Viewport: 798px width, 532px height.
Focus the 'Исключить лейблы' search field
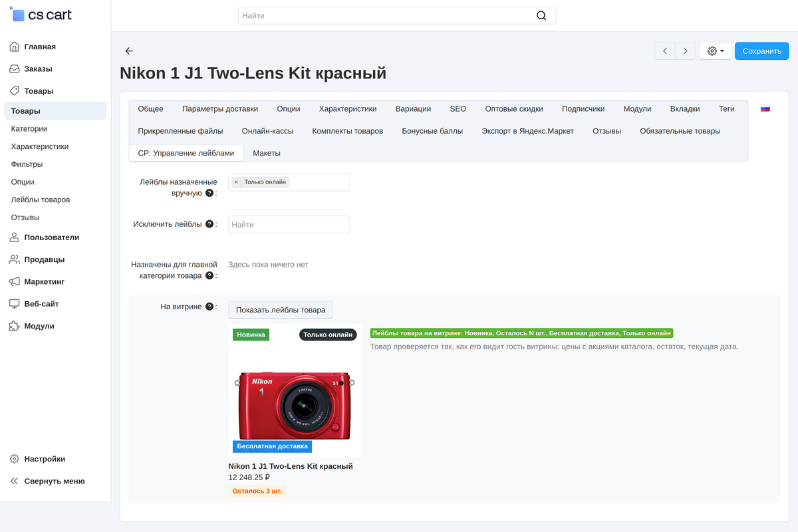tap(289, 225)
